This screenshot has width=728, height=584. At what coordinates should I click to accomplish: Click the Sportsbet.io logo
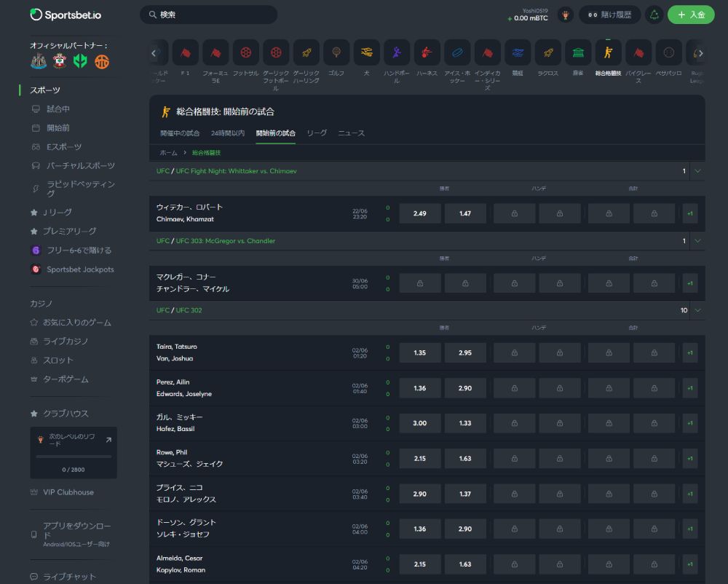(x=66, y=15)
